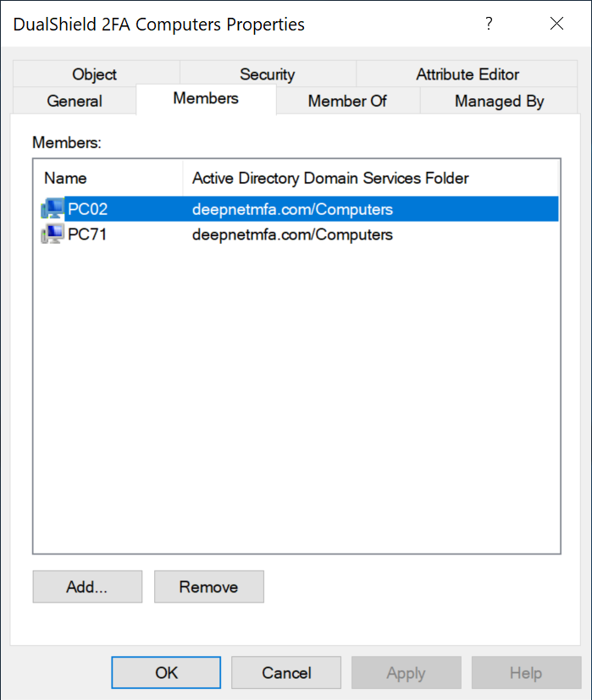Image resolution: width=592 pixels, height=700 pixels.
Task: Remove the selected member
Action: (208, 587)
